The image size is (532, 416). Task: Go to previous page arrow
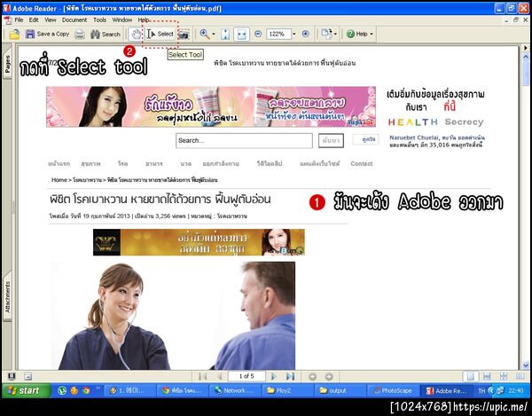219,376
